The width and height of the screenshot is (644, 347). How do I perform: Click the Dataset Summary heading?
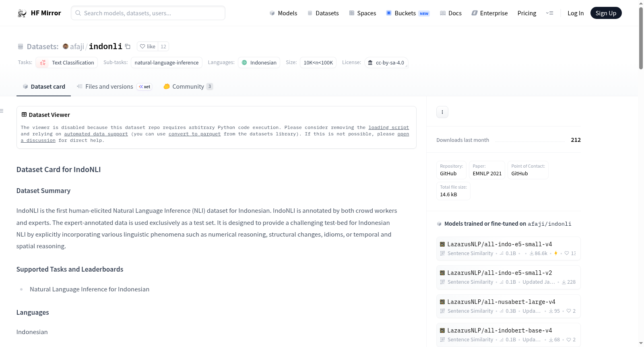(43, 191)
